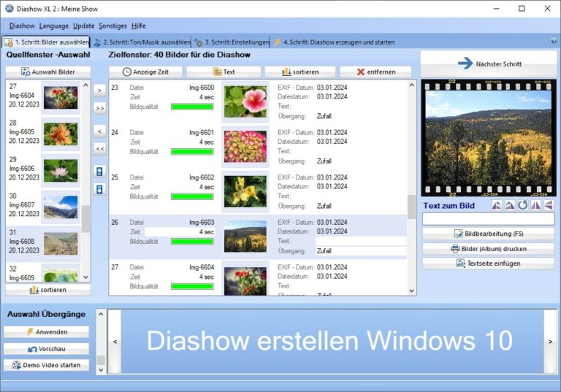The width and height of the screenshot is (561, 392).
Task: Flip image vertically icon
Action: coord(549,205)
